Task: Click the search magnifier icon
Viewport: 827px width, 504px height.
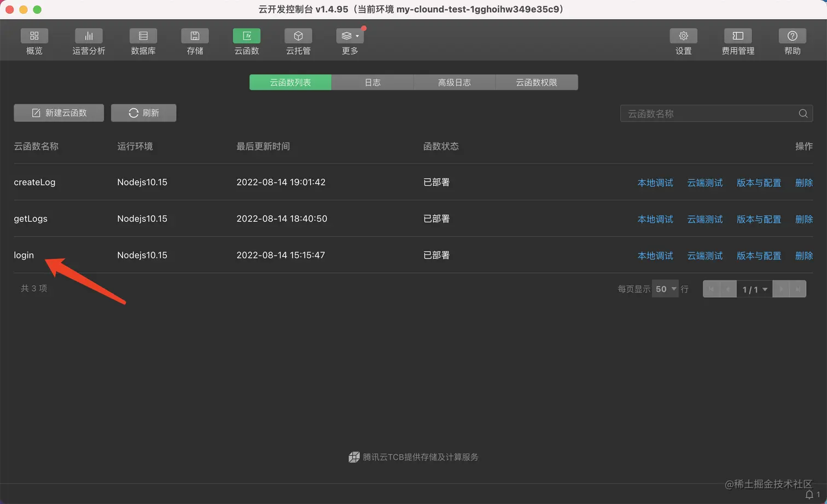Action: 803,113
